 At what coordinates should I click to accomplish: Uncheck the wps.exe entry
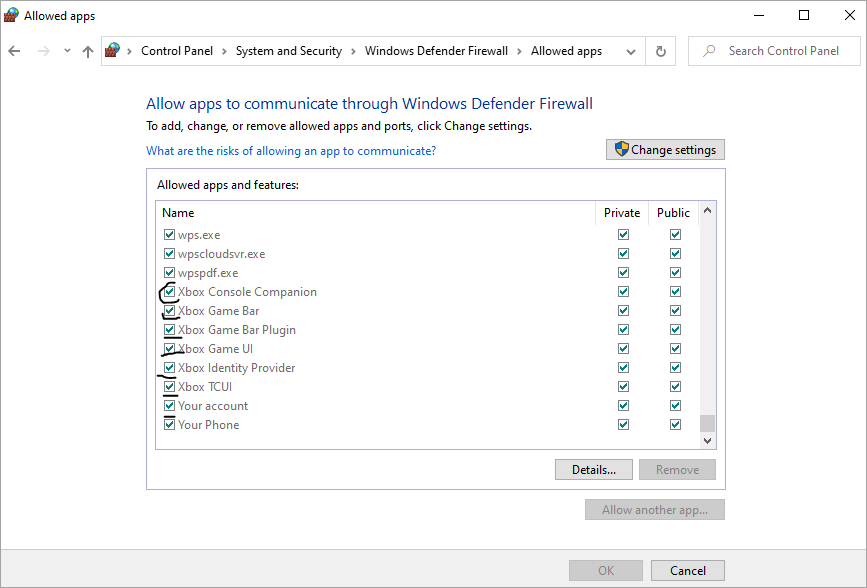tap(169, 234)
